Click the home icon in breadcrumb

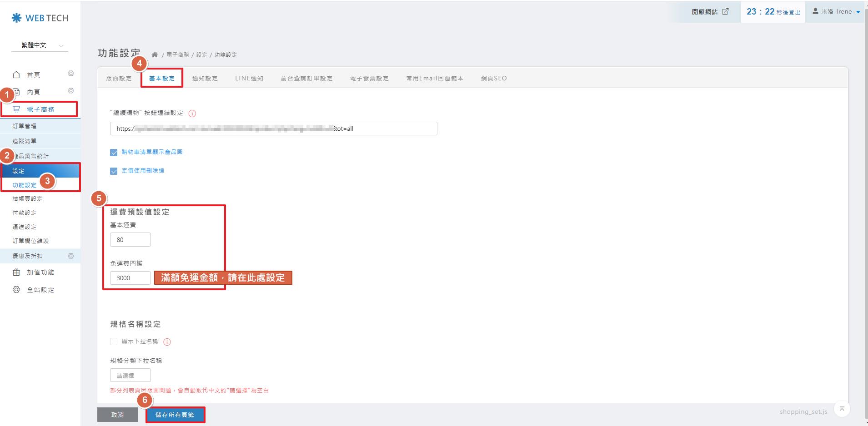pos(155,54)
